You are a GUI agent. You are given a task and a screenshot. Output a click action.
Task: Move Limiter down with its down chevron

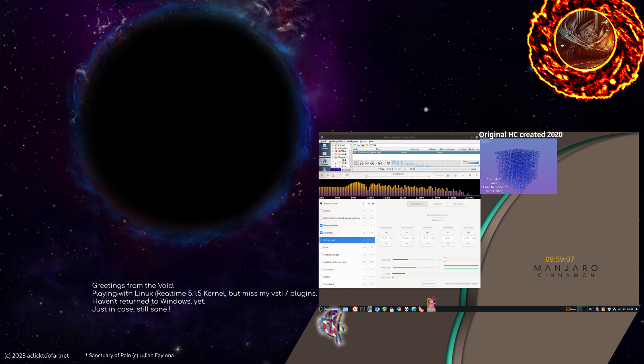point(372,211)
